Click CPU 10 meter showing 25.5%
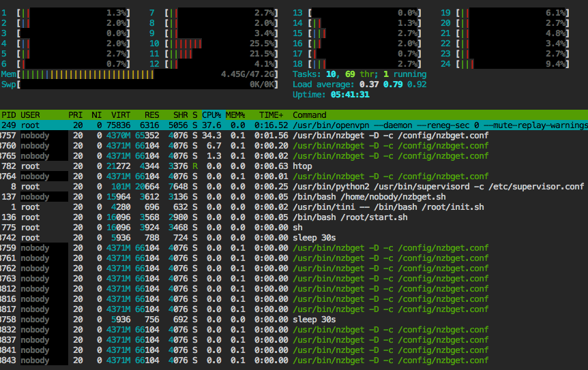588x370 pixels. (x=214, y=44)
